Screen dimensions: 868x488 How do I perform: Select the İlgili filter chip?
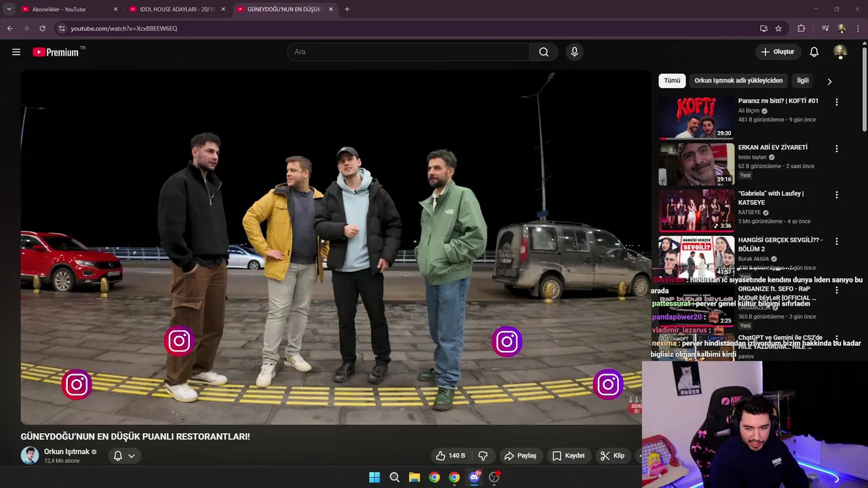803,81
